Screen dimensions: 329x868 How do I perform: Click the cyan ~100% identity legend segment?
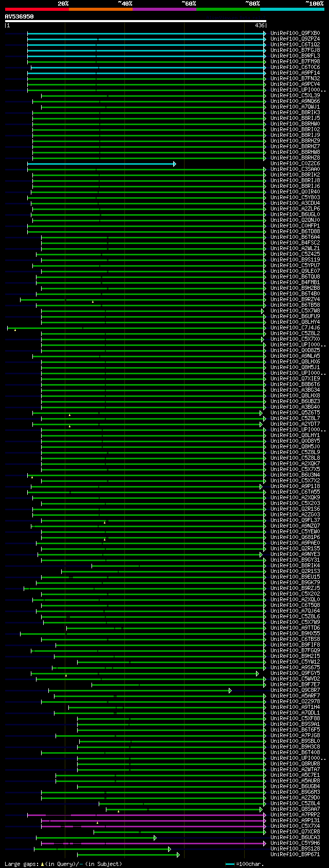(x=292, y=9)
